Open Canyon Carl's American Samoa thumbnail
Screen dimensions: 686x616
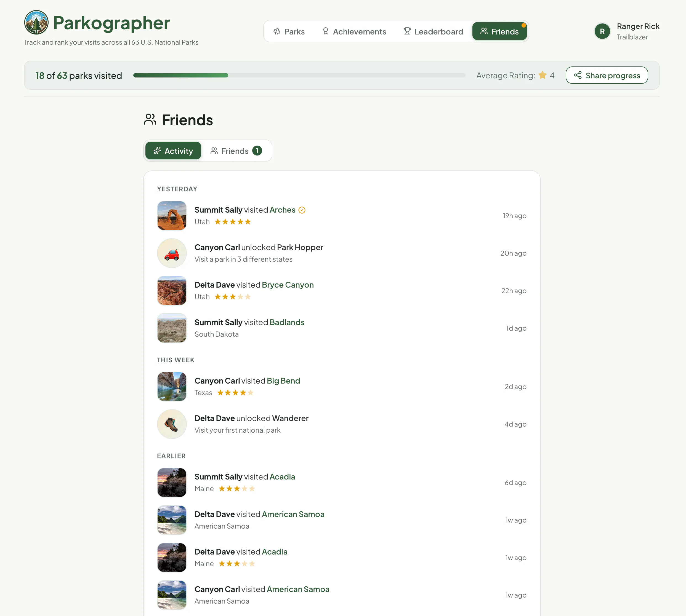(172, 595)
